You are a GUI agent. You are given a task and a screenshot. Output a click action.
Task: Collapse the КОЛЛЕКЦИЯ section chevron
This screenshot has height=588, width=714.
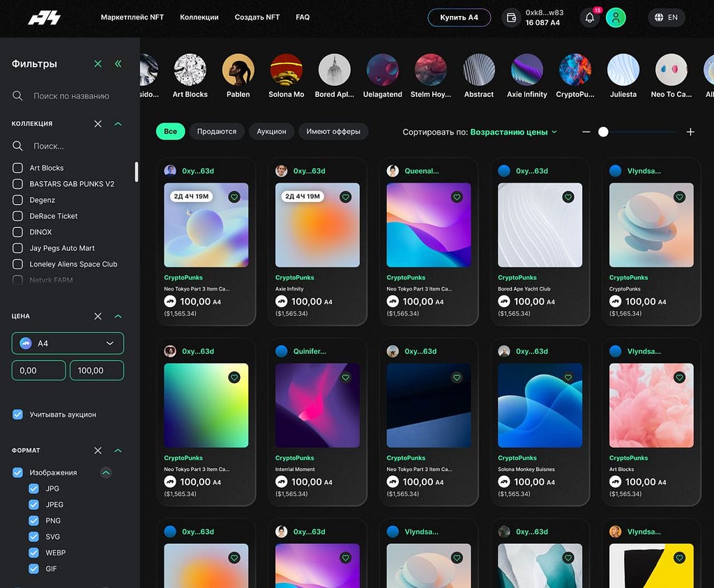(118, 124)
